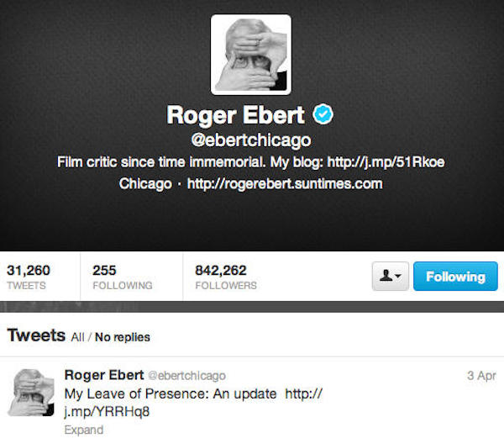
Task: Open Roger Ebert's large profile photo
Action: pos(251,55)
